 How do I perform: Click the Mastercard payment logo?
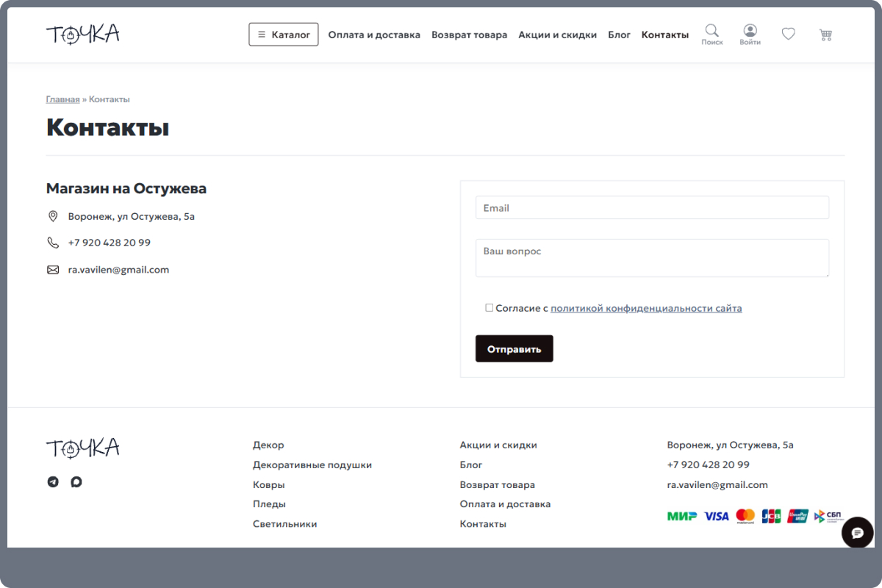pyautogui.click(x=745, y=516)
